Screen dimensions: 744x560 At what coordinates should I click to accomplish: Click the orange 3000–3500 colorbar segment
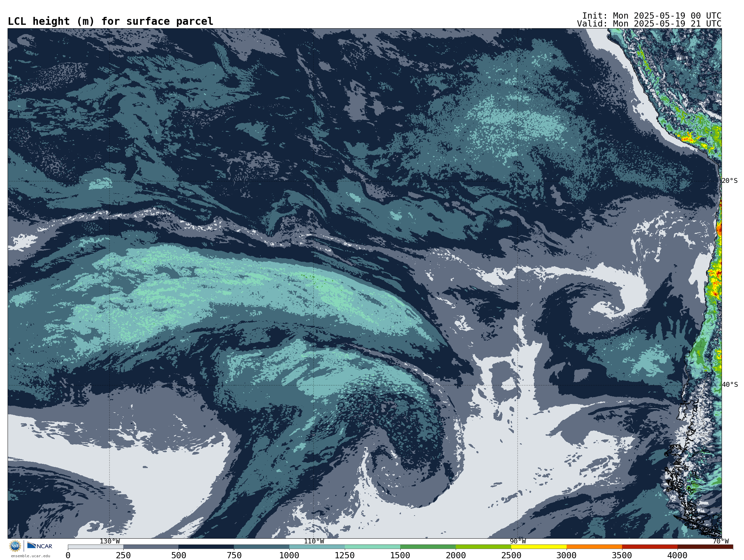(x=595, y=547)
